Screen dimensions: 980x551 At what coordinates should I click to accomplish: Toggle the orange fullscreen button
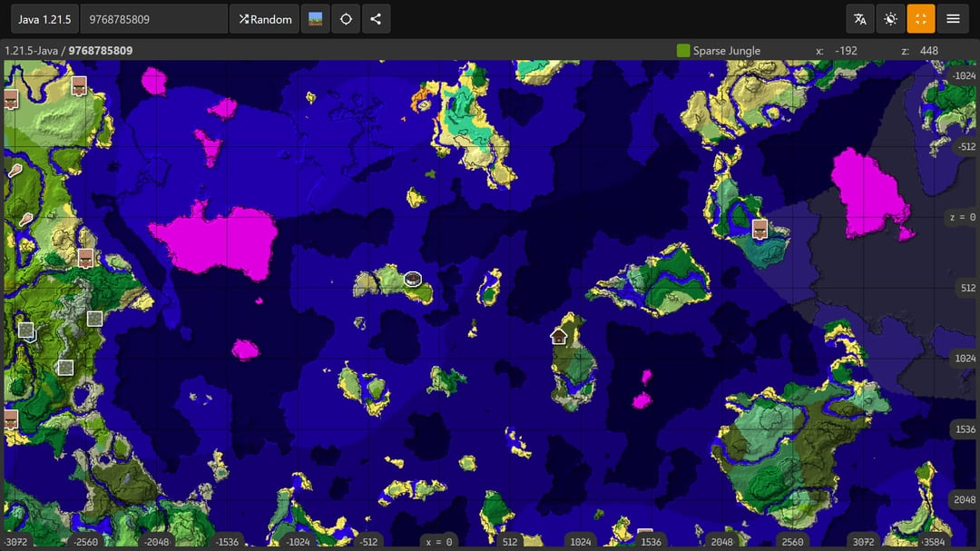point(921,19)
